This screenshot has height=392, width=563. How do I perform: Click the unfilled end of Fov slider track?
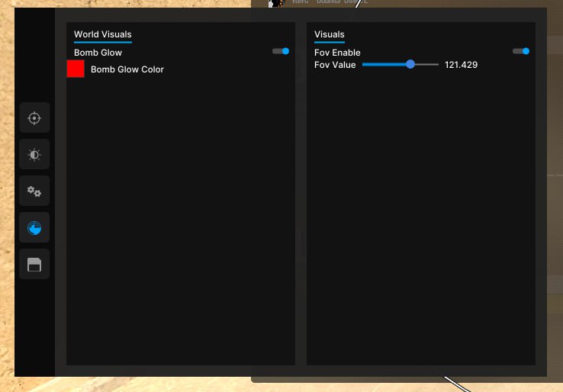click(x=429, y=65)
